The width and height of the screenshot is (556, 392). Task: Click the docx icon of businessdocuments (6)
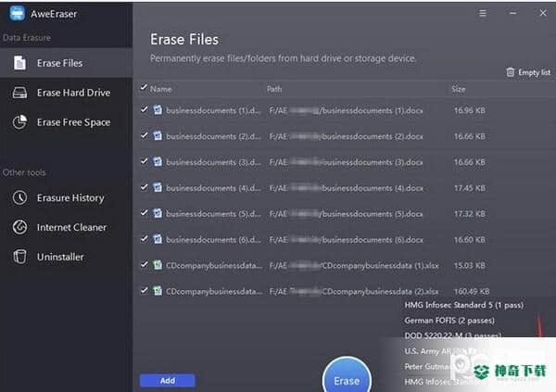158,239
